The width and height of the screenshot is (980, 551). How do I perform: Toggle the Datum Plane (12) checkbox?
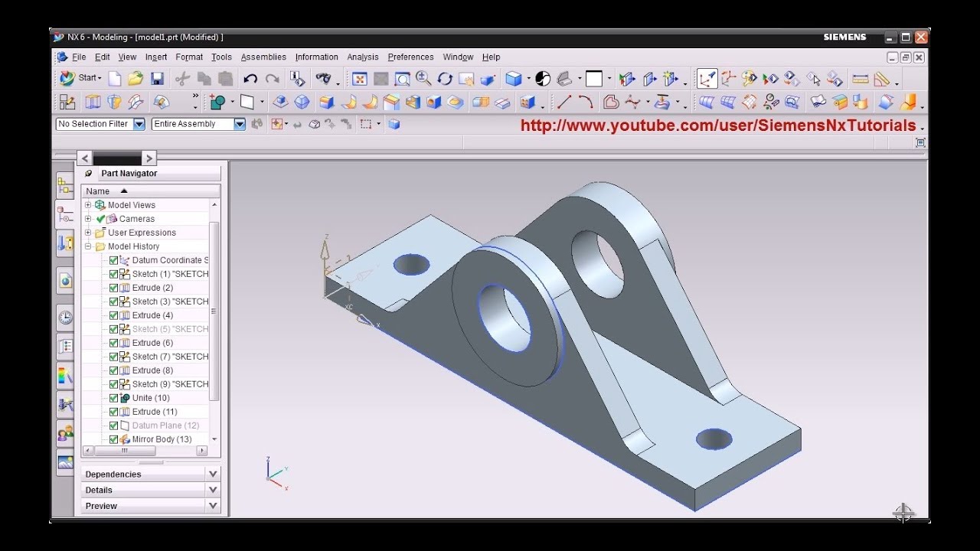coord(114,425)
